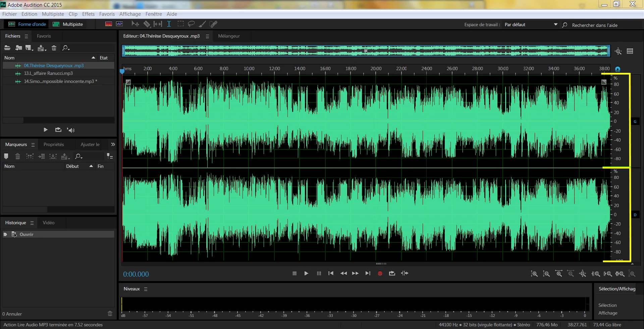Delete selected file with trash icon
This screenshot has height=329, width=644.
click(54, 48)
